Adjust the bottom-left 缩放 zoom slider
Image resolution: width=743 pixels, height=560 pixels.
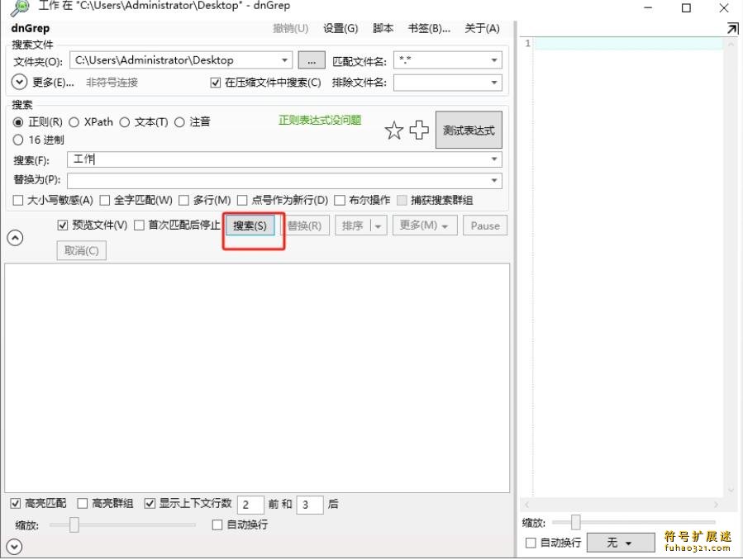click(x=73, y=524)
